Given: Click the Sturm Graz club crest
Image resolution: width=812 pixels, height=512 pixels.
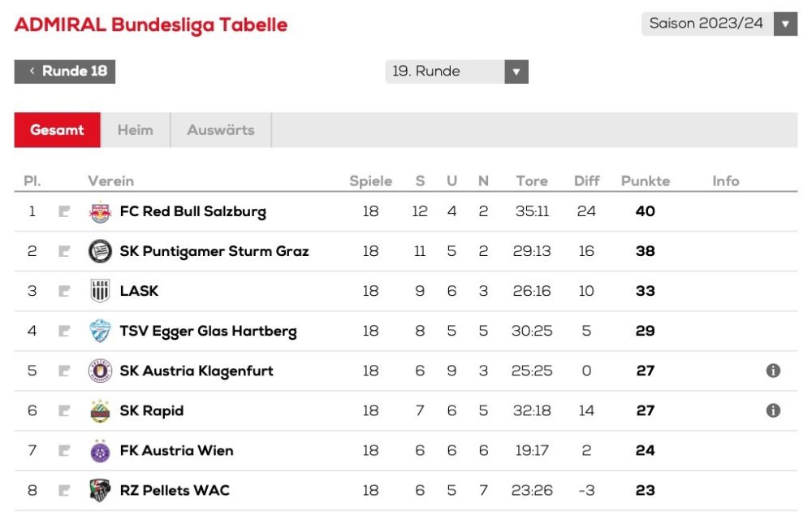Looking at the screenshot, I should coord(100,252).
